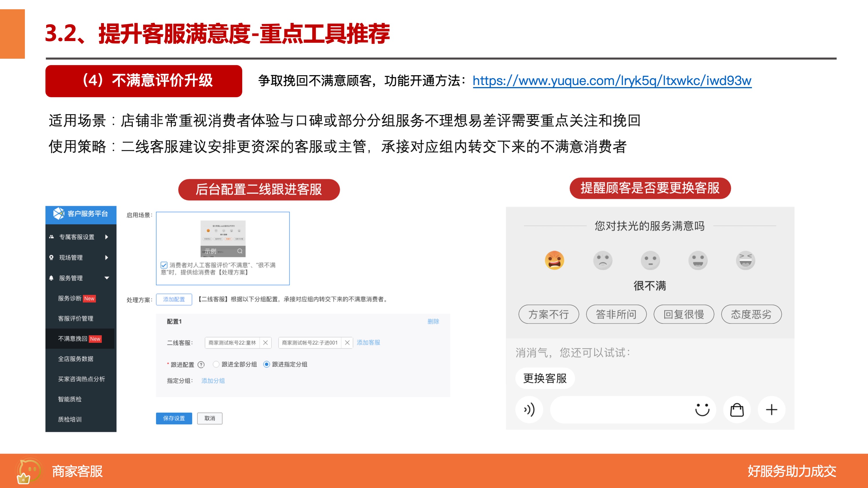Screen dimensions: 868x488
Task: Select the angry 很不满 emoji face
Action: [554, 260]
